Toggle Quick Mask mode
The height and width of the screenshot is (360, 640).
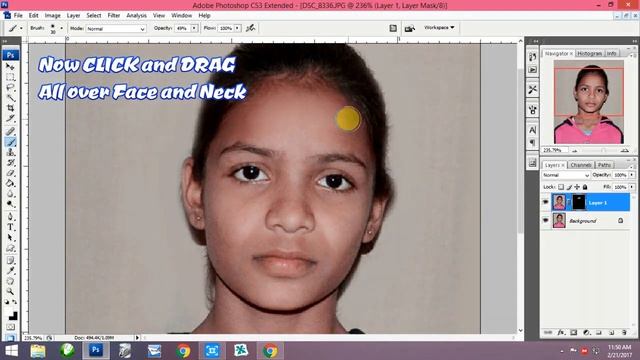point(11,327)
